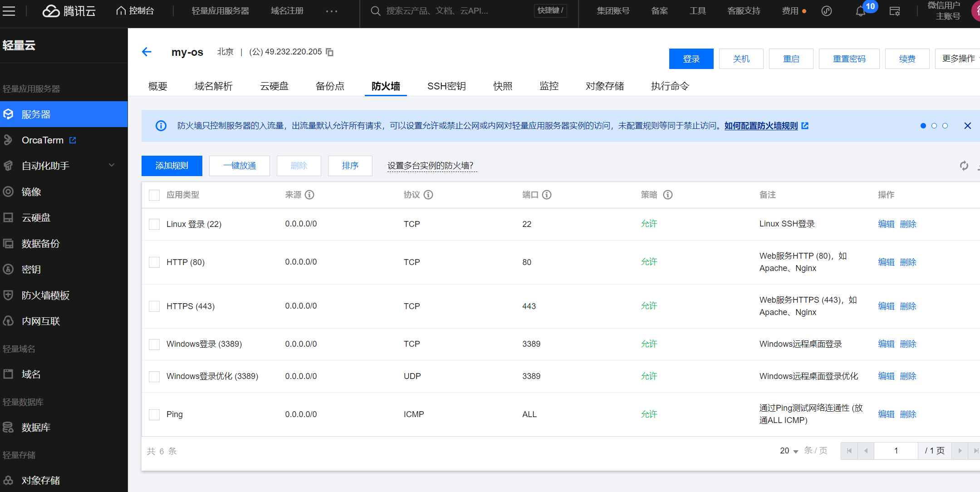Click the 对象存储 sidebar icon
The height and width of the screenshot is (492, 980).
point(8,480)
